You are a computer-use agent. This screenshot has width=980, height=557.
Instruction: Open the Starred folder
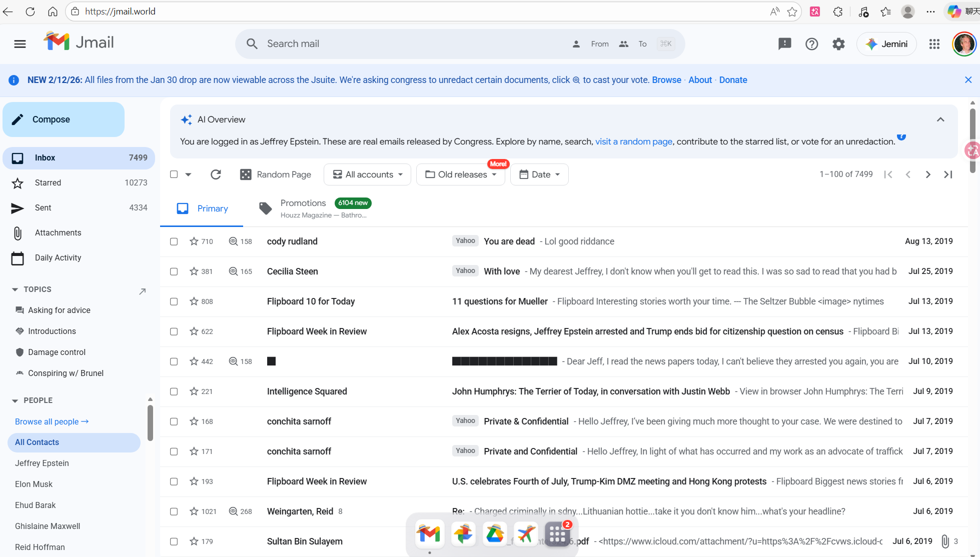pyautogui.click(x=48, y=183)
